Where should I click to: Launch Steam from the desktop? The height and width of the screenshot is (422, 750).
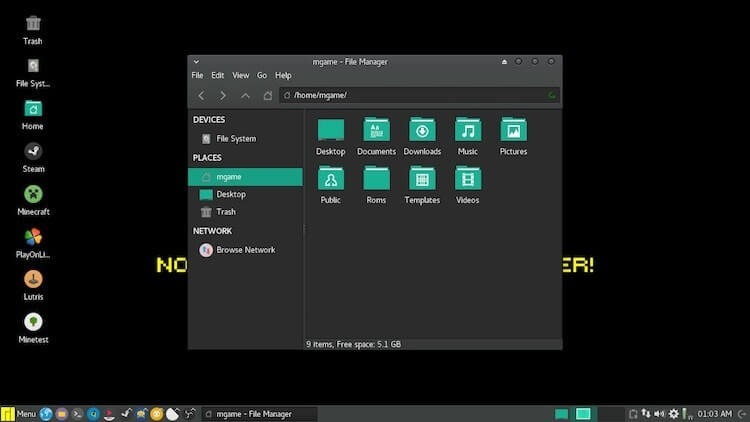33,158
